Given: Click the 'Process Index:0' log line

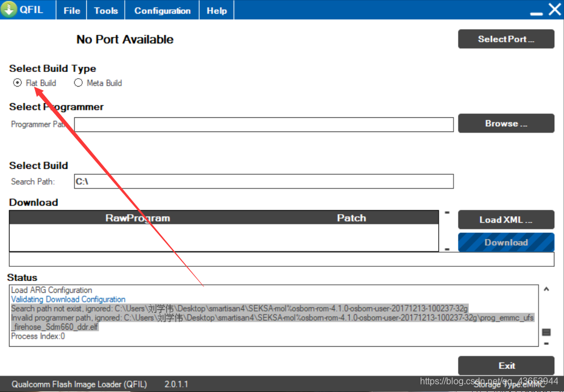Looking at the screenshot, I should coord(38,336).
